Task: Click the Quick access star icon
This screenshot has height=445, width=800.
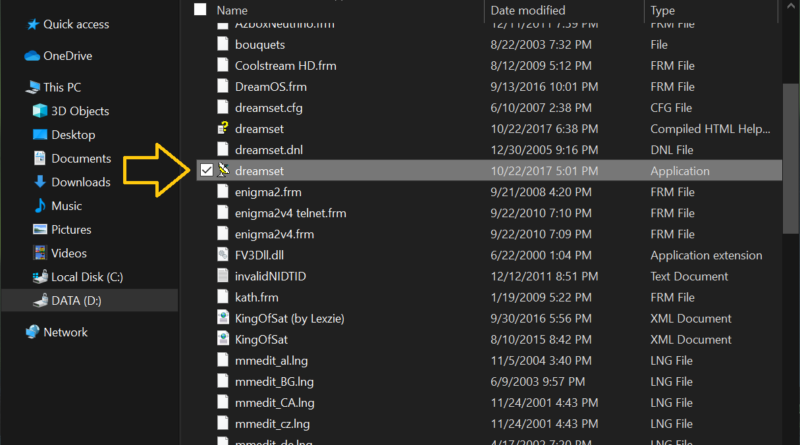Action: pos(32,24)
